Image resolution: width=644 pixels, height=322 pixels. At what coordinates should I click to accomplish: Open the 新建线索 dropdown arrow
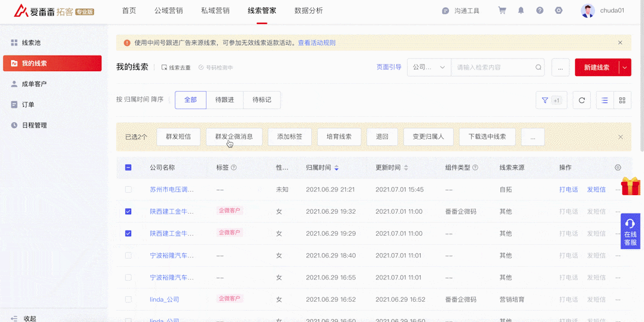point(625,68)
